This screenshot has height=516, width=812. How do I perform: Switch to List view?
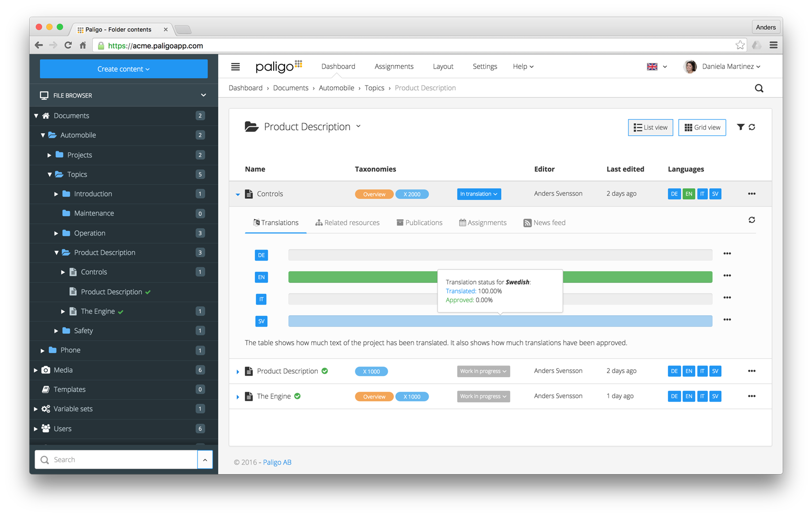pos(651,127)
